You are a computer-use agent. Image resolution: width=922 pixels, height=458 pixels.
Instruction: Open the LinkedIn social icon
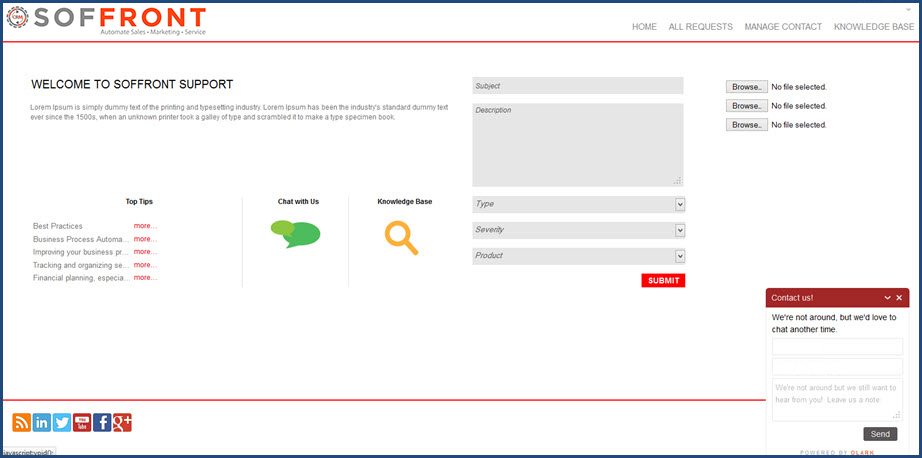(42, 422)
